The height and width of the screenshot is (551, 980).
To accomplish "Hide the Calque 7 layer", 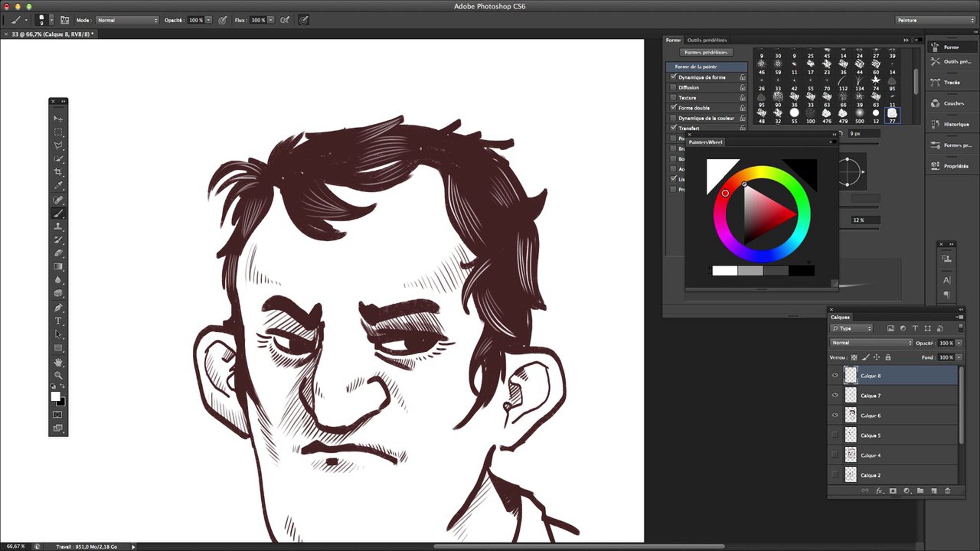I will click(x=835, y=395).
